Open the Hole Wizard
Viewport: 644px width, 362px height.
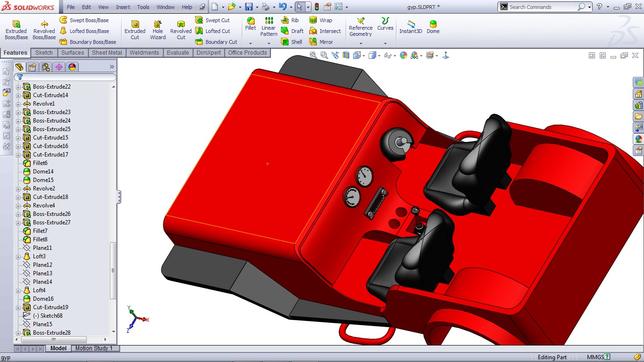pos(158,30)
